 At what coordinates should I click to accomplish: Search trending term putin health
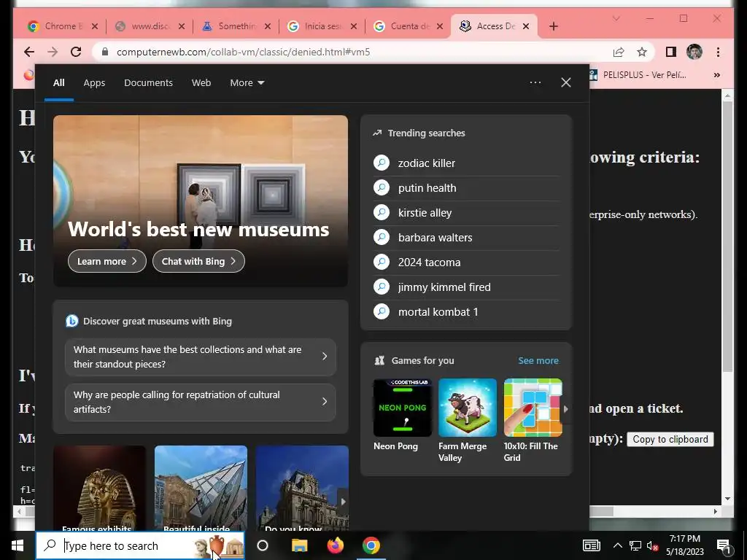(x=466, y=188)
